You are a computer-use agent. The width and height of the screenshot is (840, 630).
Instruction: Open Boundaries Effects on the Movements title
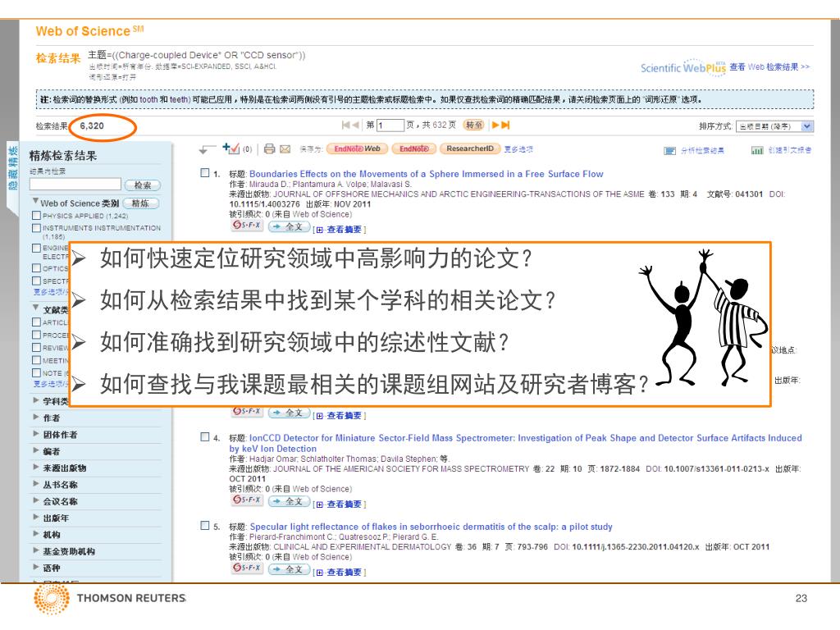pos(426,174)
